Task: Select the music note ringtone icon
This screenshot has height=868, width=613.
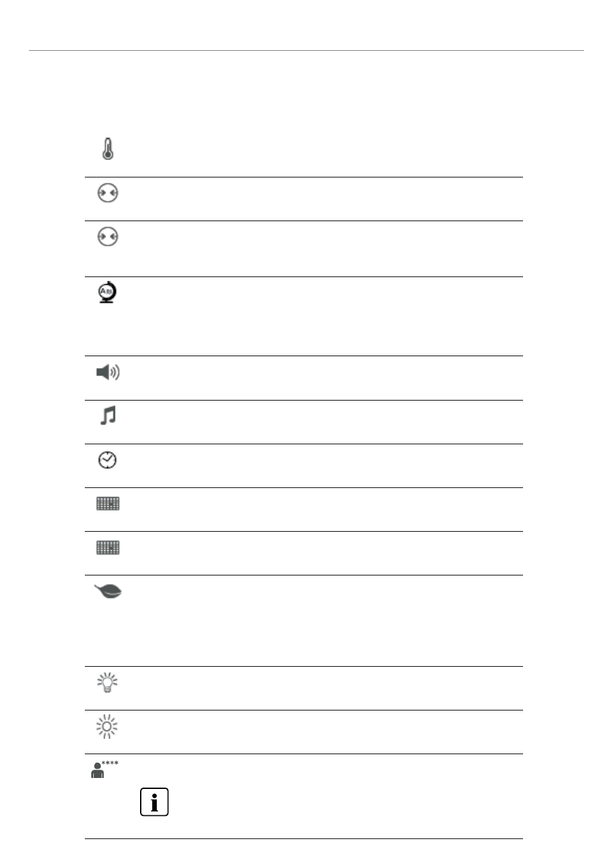Action: point(108,415)
